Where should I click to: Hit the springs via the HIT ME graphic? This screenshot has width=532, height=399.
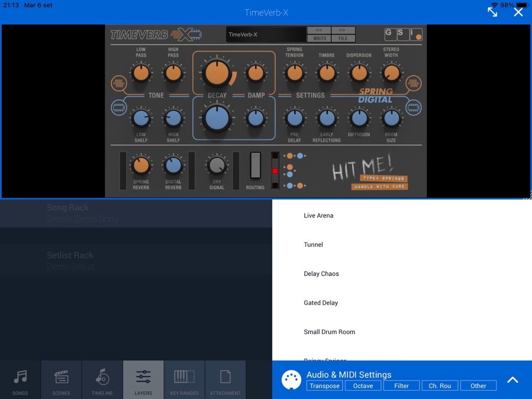tap(370, 172)
